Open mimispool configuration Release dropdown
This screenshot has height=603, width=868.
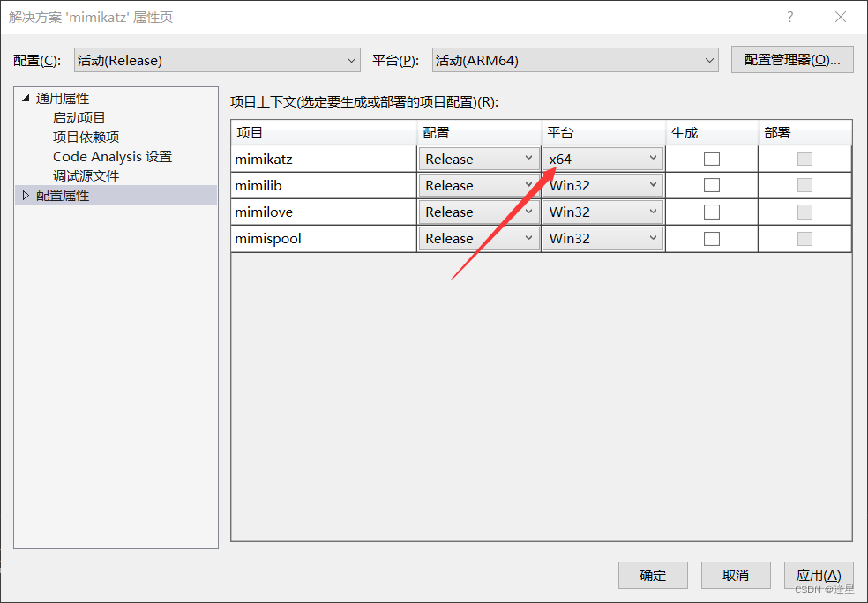tap(479, 238)
